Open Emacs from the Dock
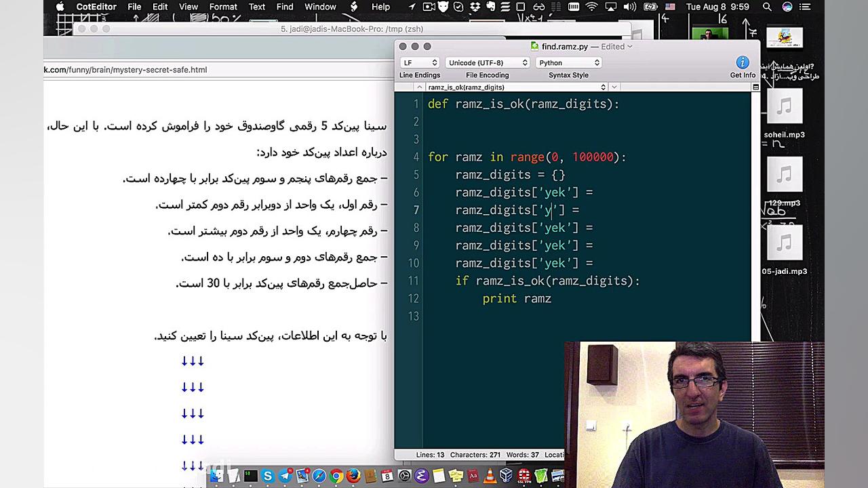868x488 pixels. (421, 476)
